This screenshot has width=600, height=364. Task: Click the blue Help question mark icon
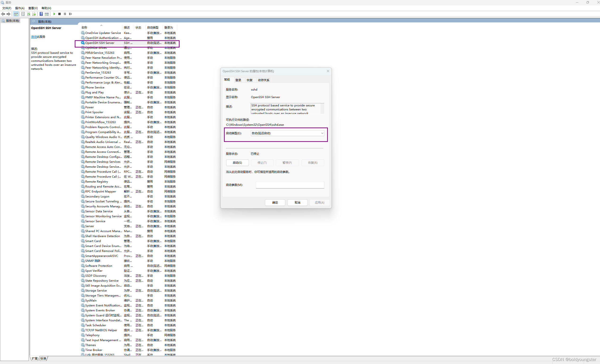pos(41,14)
